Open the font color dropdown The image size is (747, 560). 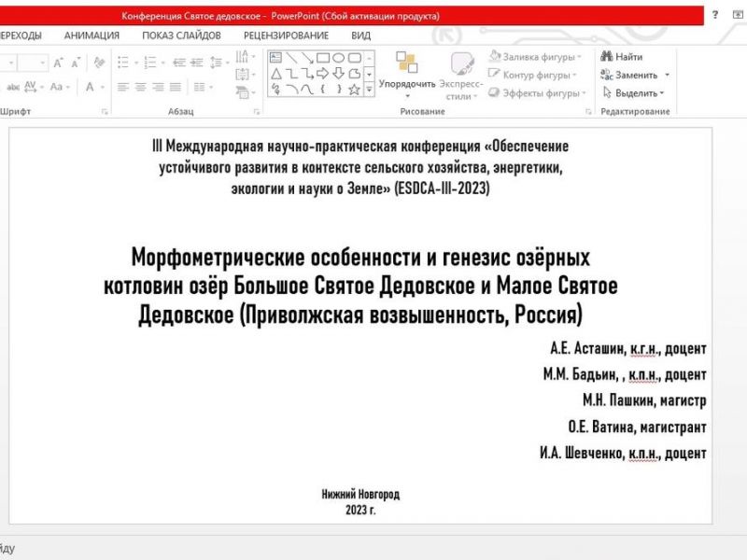102,87
